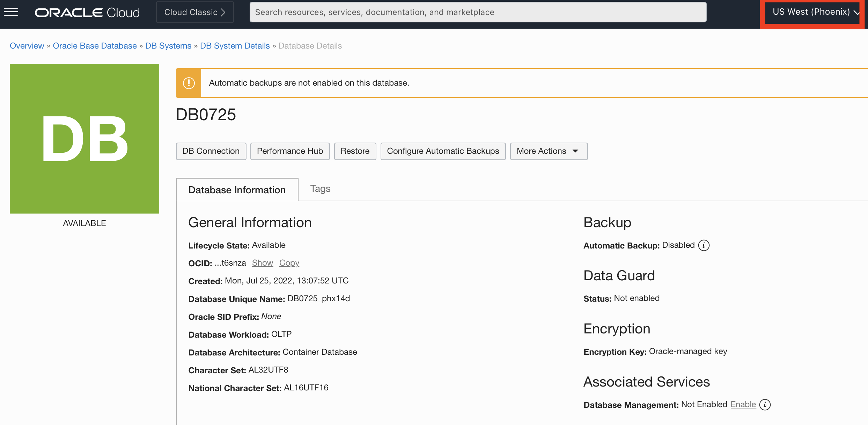Expand the Cloud Classic navigation chevron
Screen dimensions: 868x425
tap(223, 12)
